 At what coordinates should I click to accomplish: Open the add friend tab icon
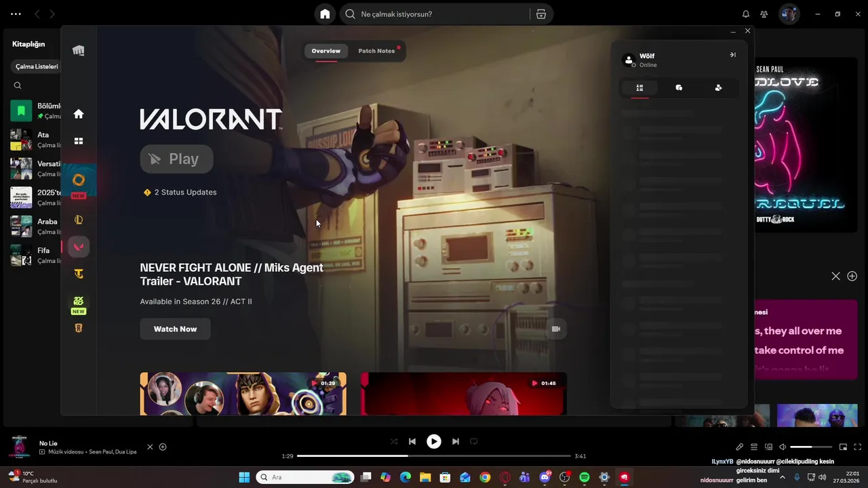coord(718,87)
